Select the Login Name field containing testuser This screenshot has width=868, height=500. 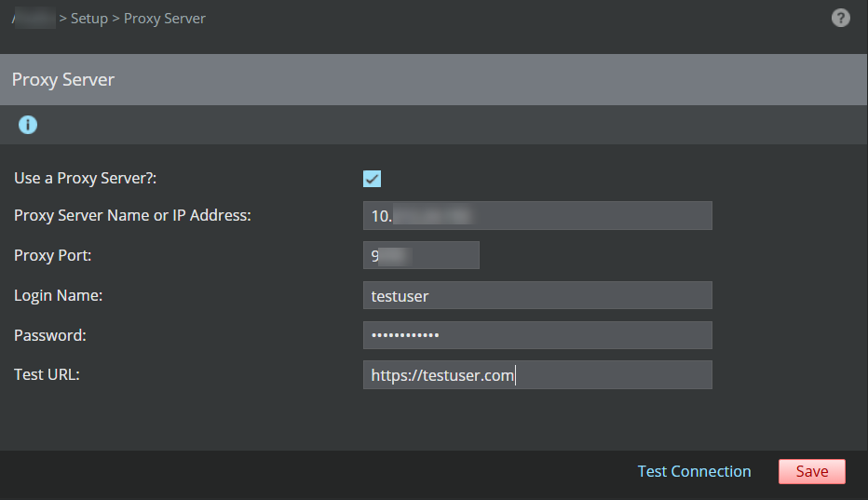(537, 295)
